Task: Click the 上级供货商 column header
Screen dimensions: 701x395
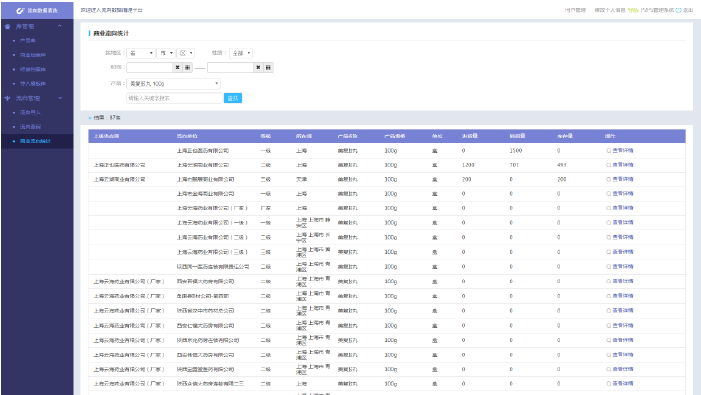Action: click(x=106, y=136)
